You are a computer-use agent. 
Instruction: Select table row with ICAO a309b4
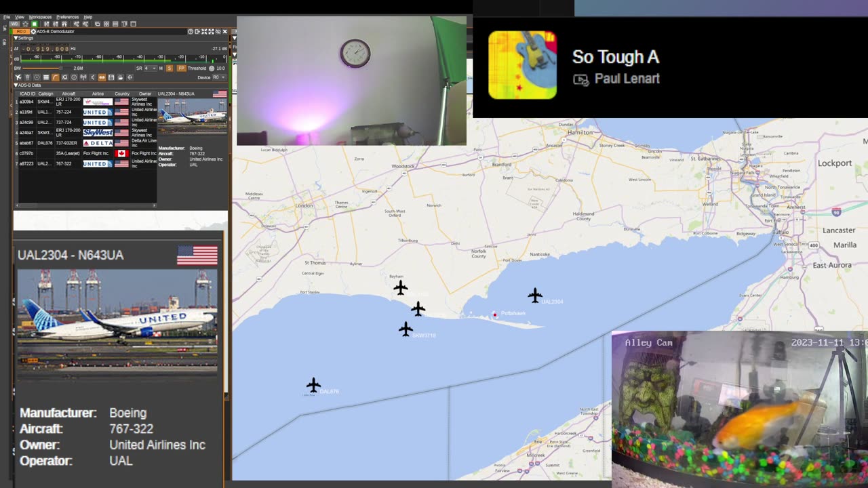coord(86,102)
